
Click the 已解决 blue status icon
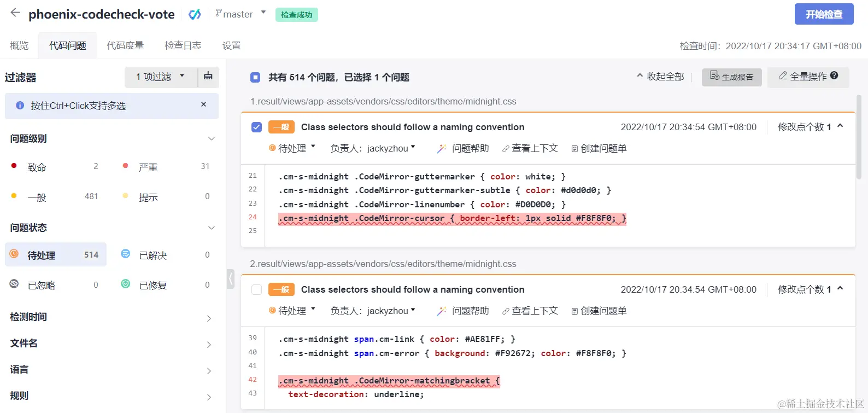click(126, 254)
